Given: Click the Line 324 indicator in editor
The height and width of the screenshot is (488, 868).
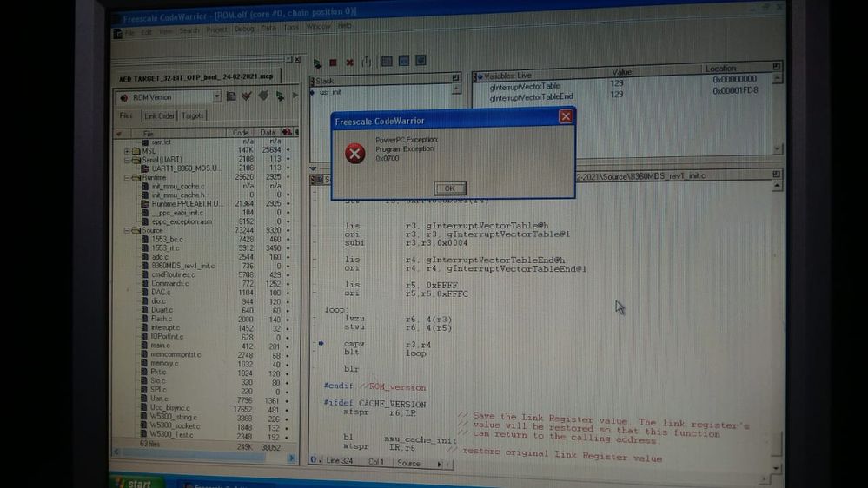Looking at the screenshot, I should [340, 461].
